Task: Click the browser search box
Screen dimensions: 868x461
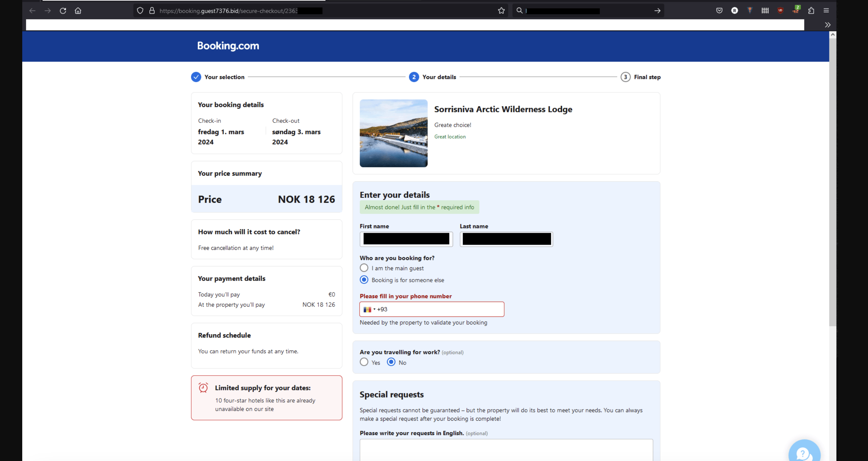Action: [588, 11]
